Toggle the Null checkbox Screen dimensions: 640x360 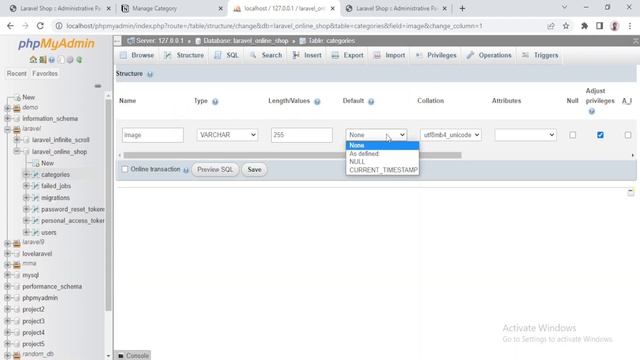pyautogui.click(x=573, y=135)
